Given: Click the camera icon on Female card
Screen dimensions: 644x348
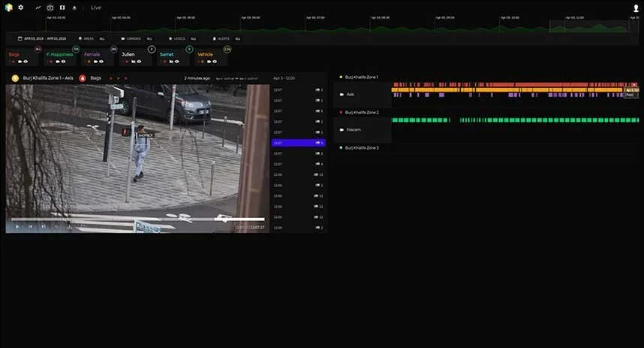Looking at the screenshot, I should tap(95, 62).
